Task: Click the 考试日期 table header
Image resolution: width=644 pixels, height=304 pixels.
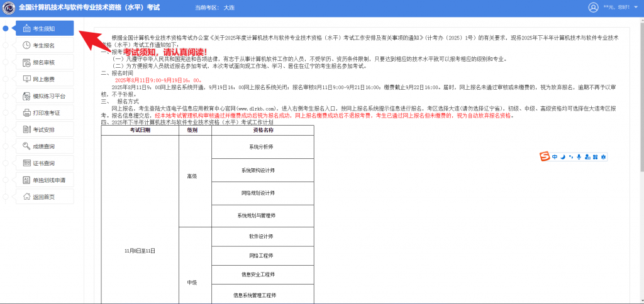Action: point(140,129)
